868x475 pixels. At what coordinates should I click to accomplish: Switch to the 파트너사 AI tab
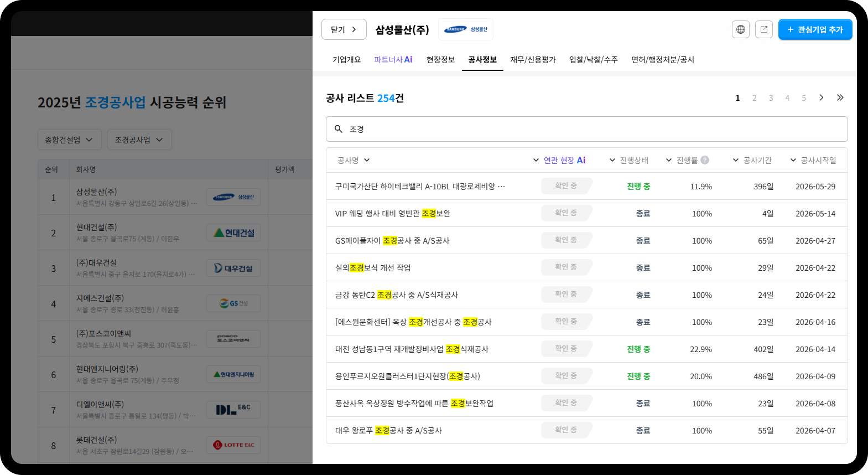[x=393, y=59]
